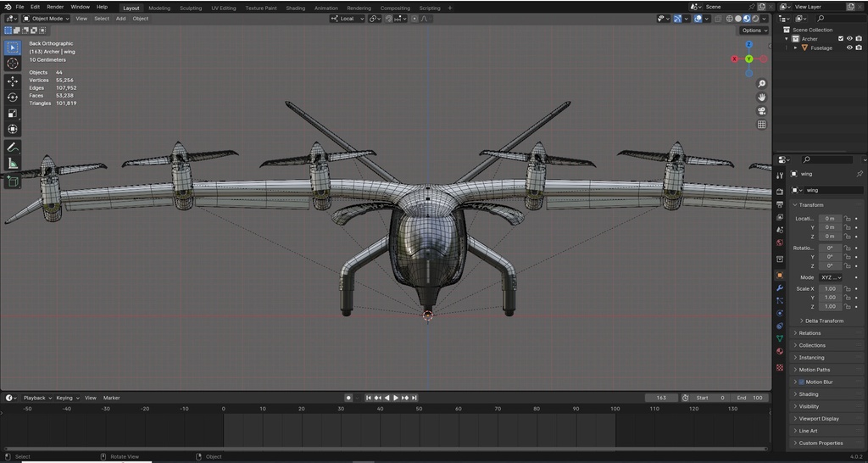The image size is (868, 463).
Task: Open the Tool properties tab
Action: (x=780, y=176)
